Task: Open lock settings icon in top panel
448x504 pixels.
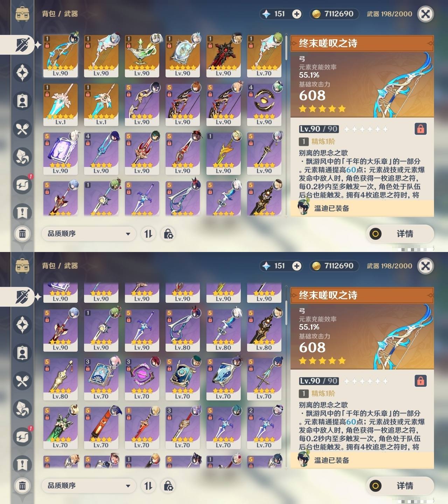Action: (168, 234)
